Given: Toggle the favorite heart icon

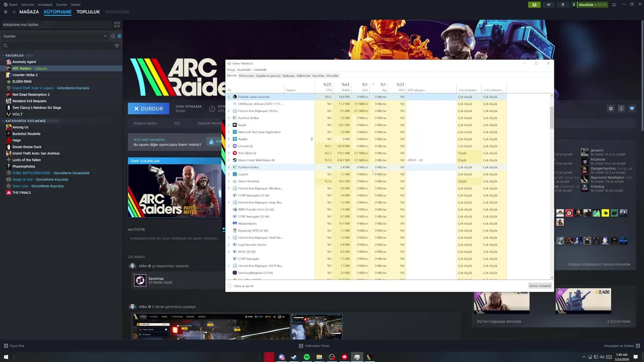Looking at the screenshot, I should tap(632, 109).
